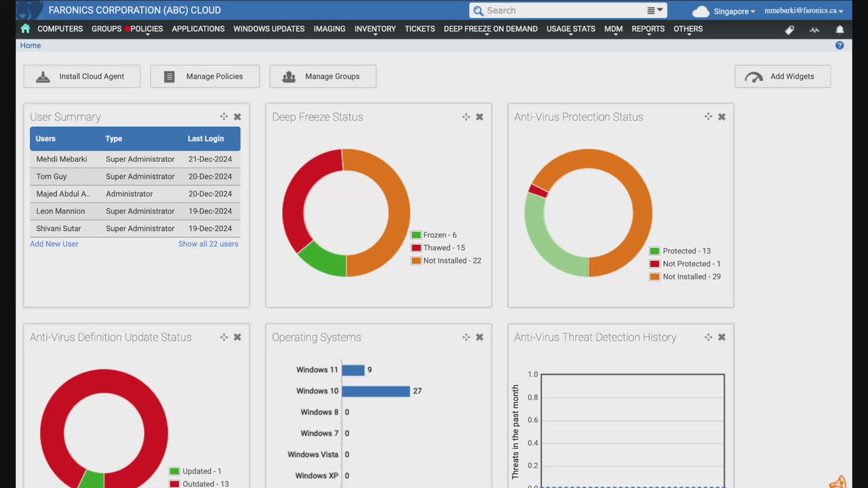Viewport: 868px width, 488px height.
Task: Click the Install Cloud Agent button
Action: [82, 77]
